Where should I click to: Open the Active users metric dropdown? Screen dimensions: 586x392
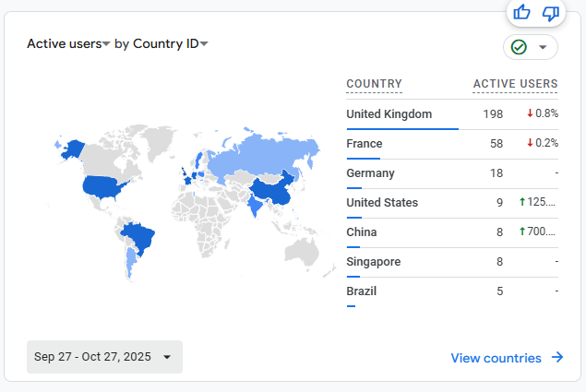(69, 43)
